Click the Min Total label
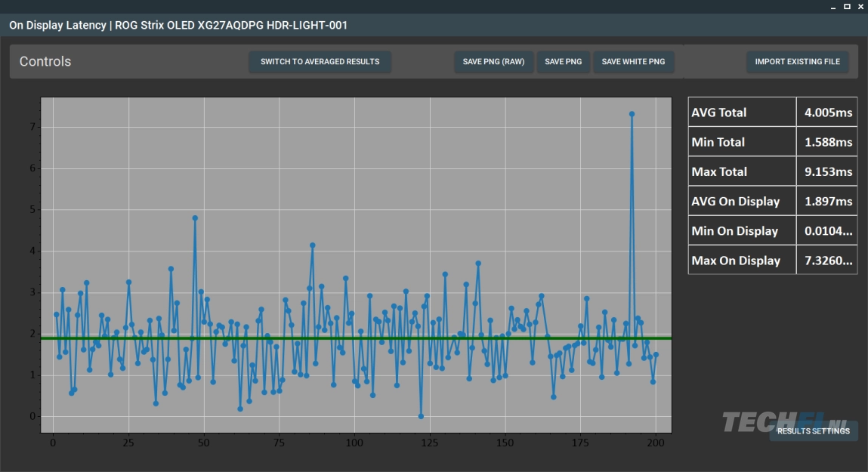868x472 pixels. [718, 142]
